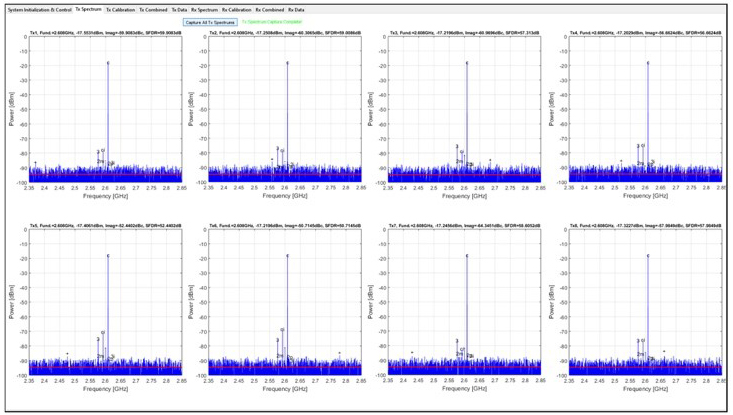Click the Frequency [GHz] axis label under Tx6
Image resolution: width=733 pixels, height=415 pixels.
285,389
